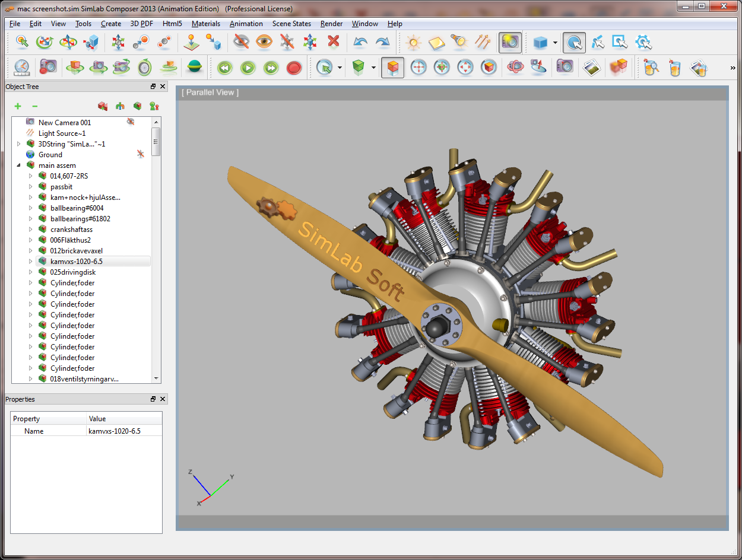Fast-forward with the green forward button
Image resolution: width=742 pixels, height=560 pixels.
pos(271,68)
